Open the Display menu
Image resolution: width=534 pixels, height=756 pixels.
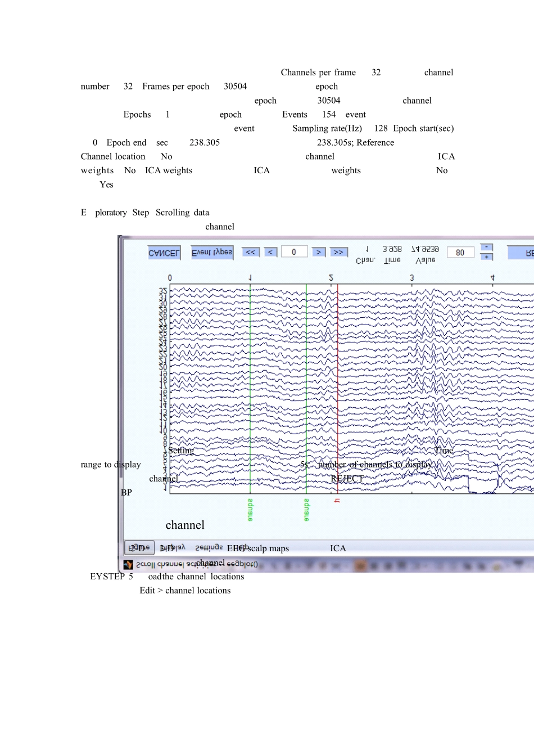pyautogui.click(x=173, y=547)
